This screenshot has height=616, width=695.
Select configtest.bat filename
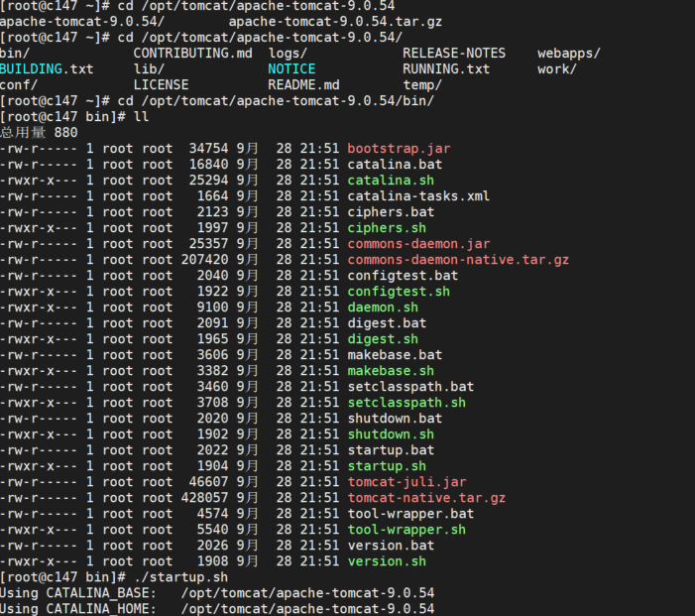click(x=403, y=276)
